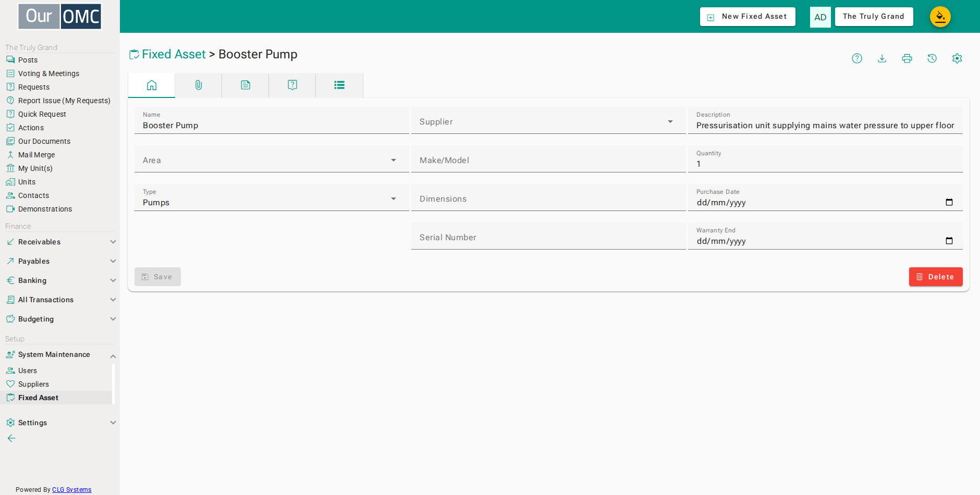Click the AD user avatar
Screen dimensions: 980x495
820,17
